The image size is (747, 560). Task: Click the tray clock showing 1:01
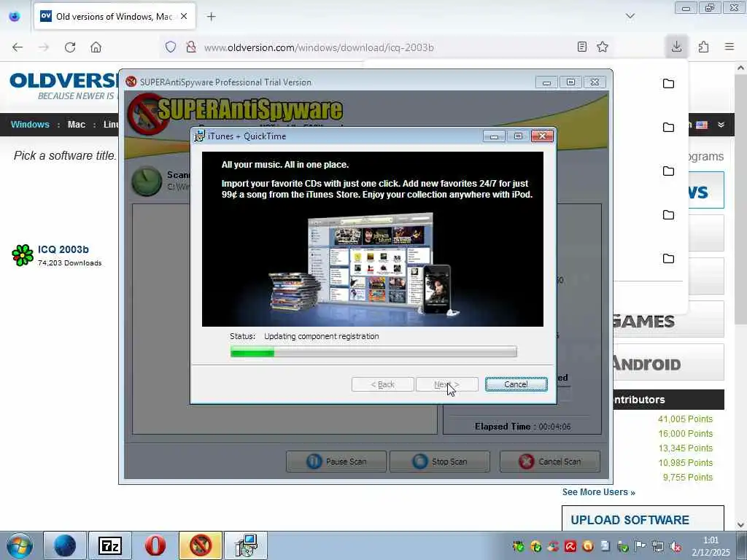point(711,546)
